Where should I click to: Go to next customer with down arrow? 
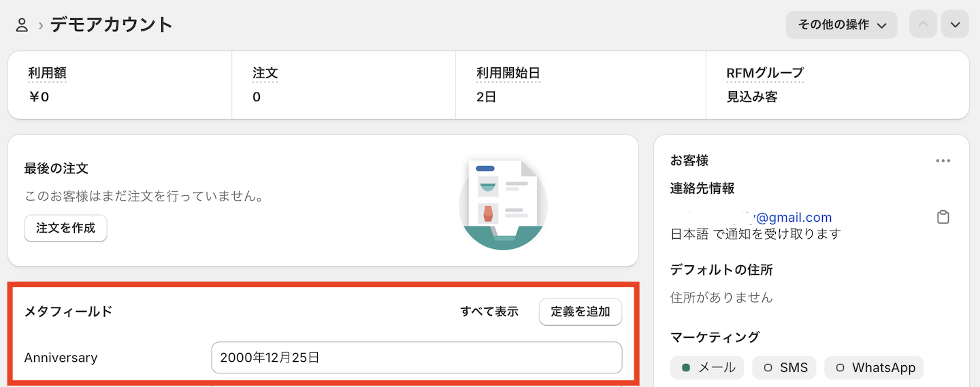[x=955, y=24]
